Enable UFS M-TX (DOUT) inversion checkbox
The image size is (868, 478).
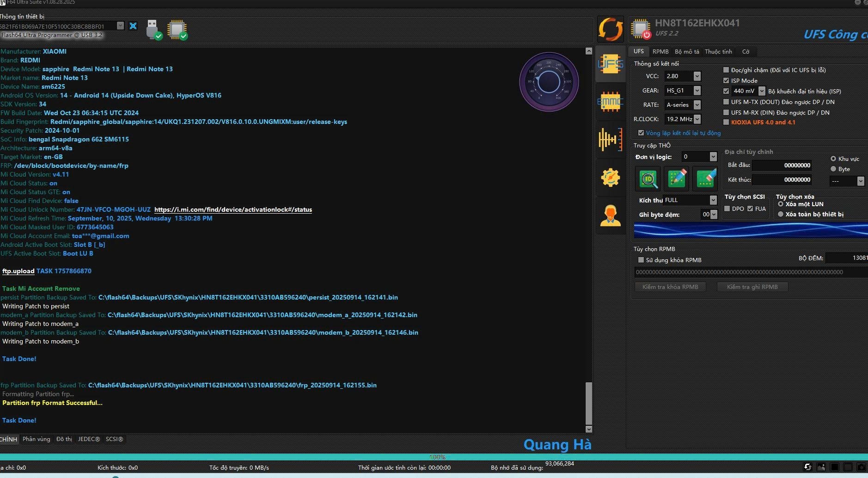(x=726, y=102)
